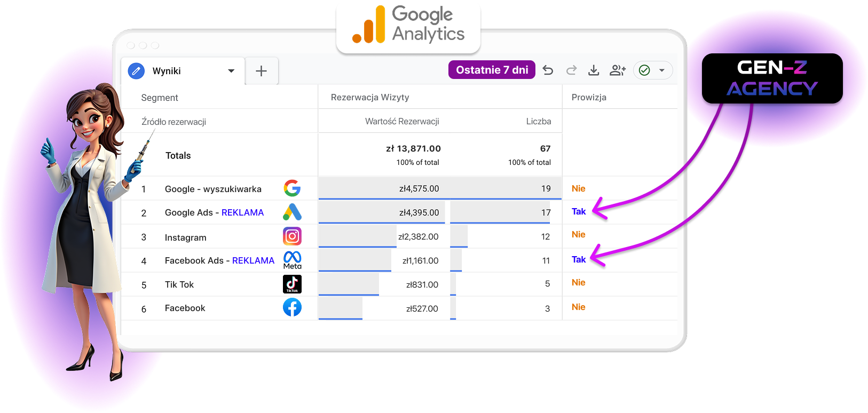Viewport: 868px width, 413px height.
Task: Click the green checkmark status icon
Action: point(644,70)
